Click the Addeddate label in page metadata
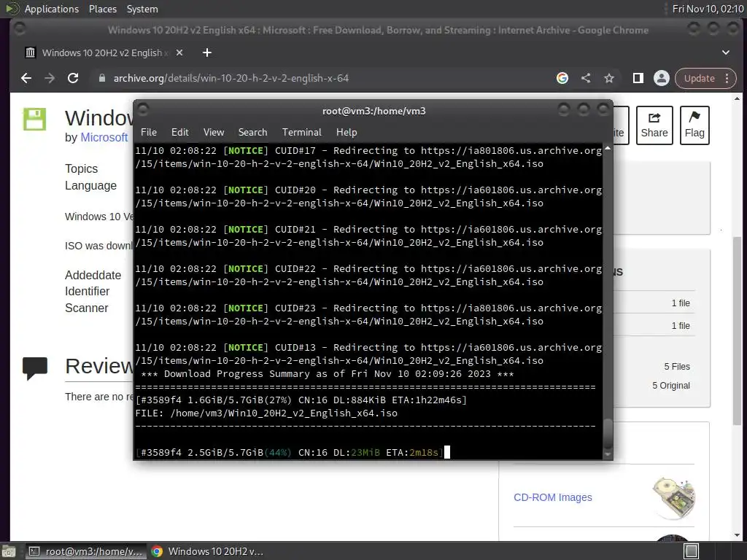This screenshot has width=747, height=560. click(x=93, y=275)
